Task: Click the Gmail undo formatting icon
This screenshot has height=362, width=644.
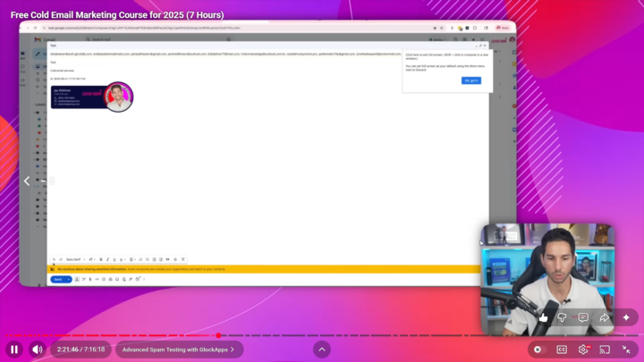Action: (54, 259)
